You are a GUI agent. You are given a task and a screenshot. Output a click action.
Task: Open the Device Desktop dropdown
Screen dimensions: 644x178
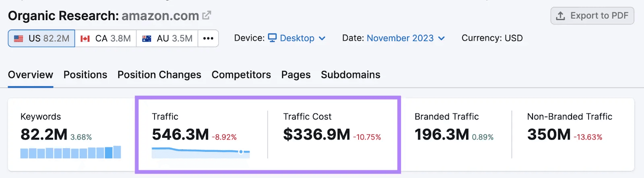297,38
